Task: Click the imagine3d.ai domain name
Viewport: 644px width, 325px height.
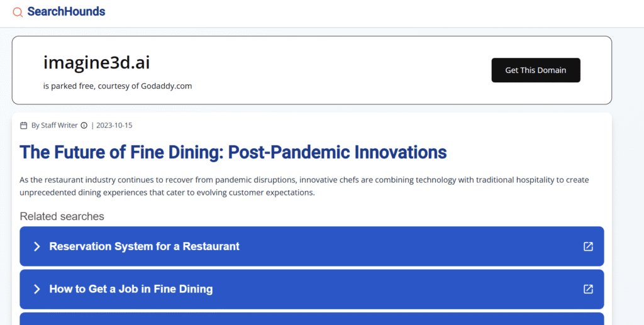Action: [x=96, y=62]
